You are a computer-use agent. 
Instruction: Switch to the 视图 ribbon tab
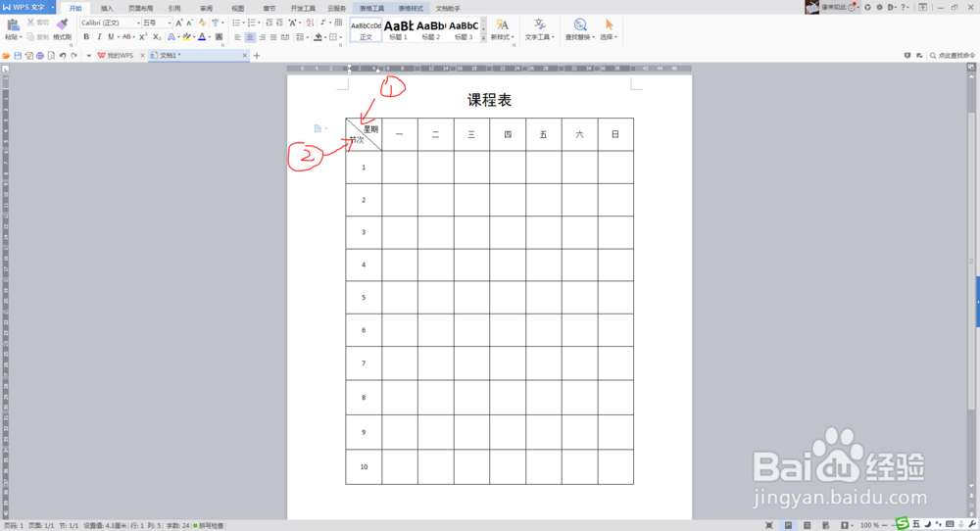[x=238, y=8]
